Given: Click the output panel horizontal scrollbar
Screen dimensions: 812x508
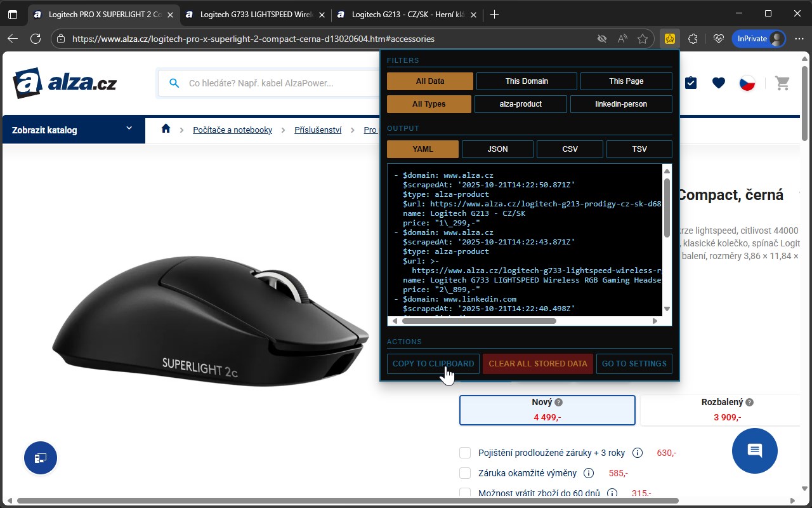Looking at the screenshot, I should pos(479,321).
